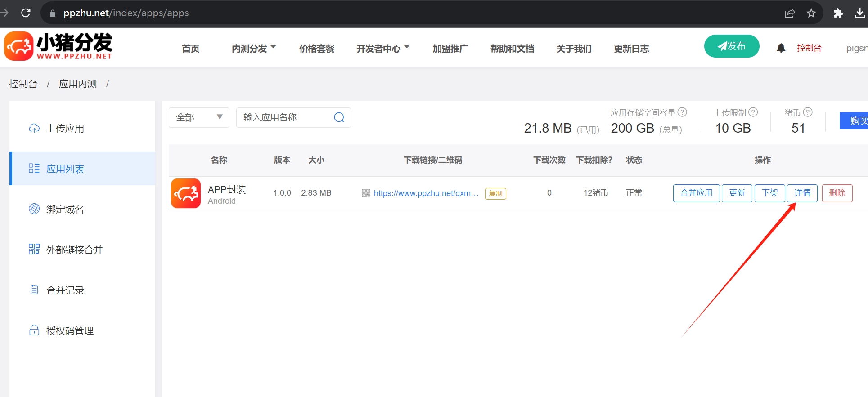Click the search magnifier icon
The height and width of the screenshot is (397, 868).
tap(339, 117)
